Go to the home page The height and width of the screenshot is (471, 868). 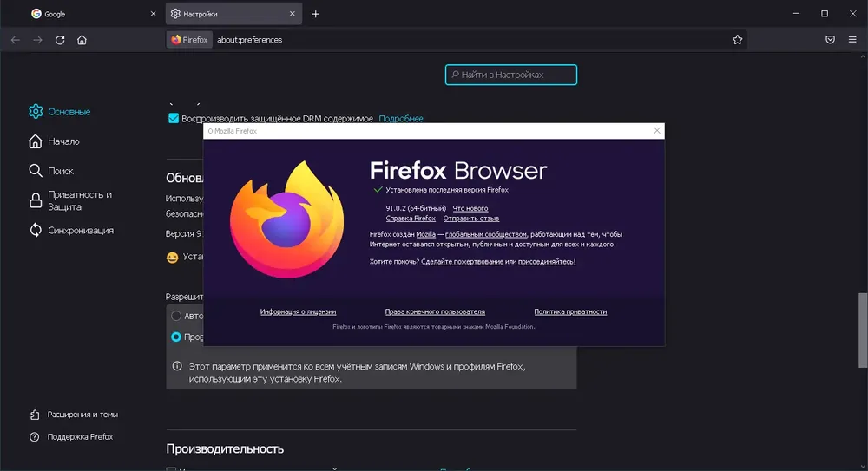[82, 40]
